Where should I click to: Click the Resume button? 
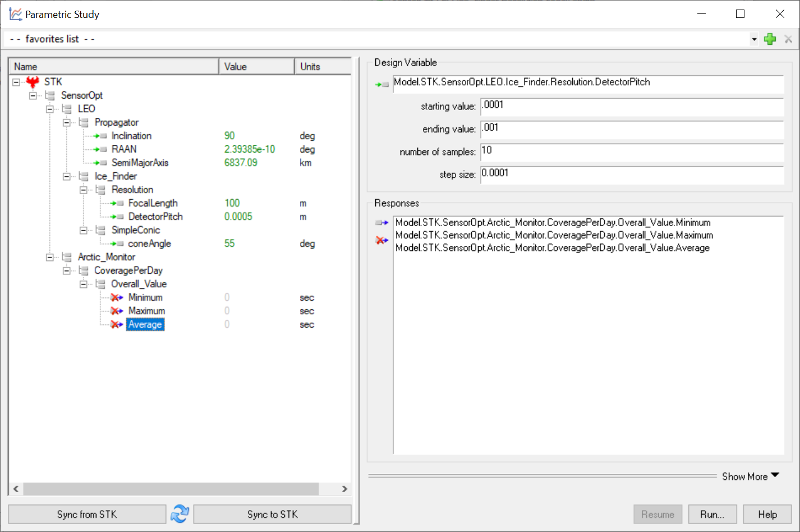(658, 514)
